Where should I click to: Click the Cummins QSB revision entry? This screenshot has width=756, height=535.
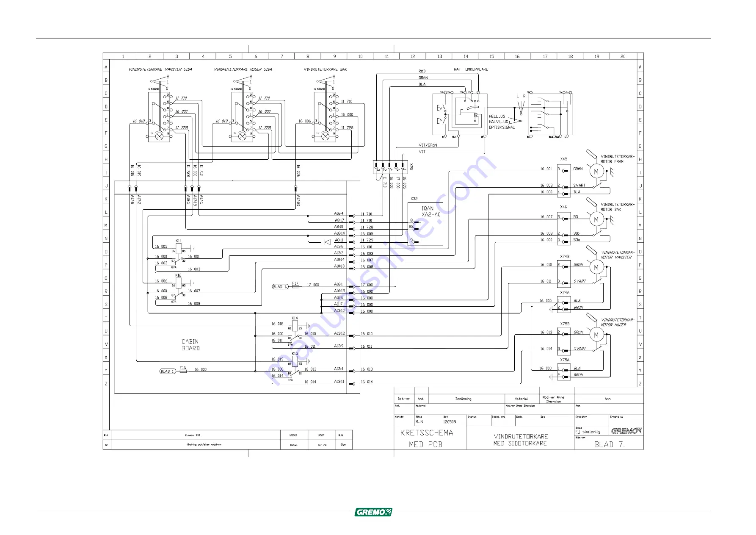pos(193,435)
